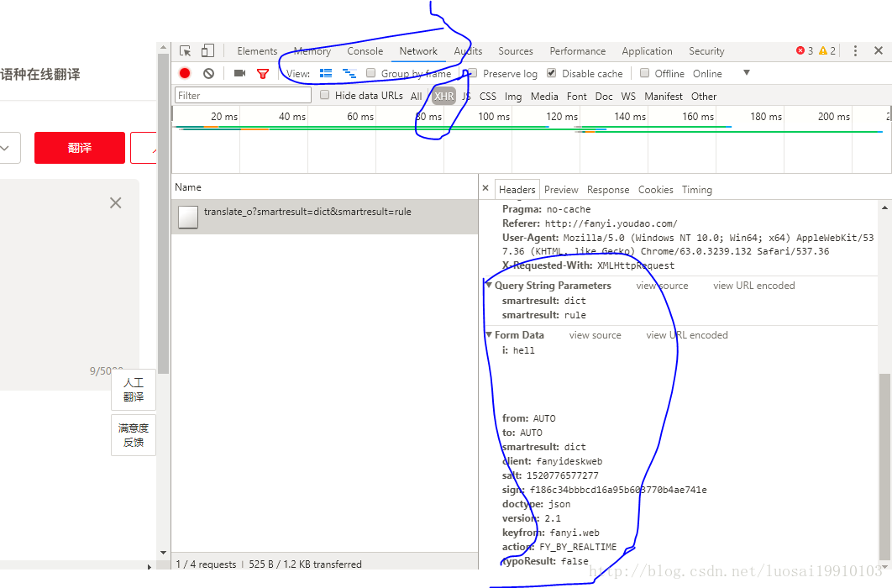Stop recording network log with the red button

tap(185, 73)
